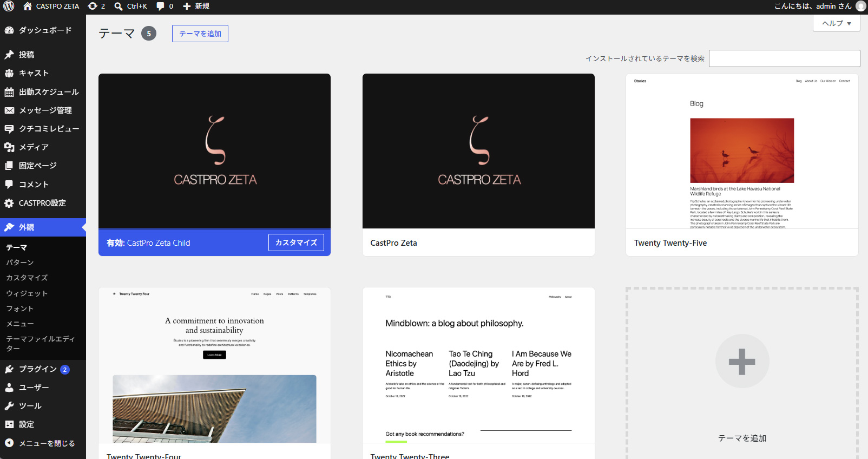The width and height of the screenshot is (868, 459).
Task: Open the 外観 menu section
Action: (43, 227)
